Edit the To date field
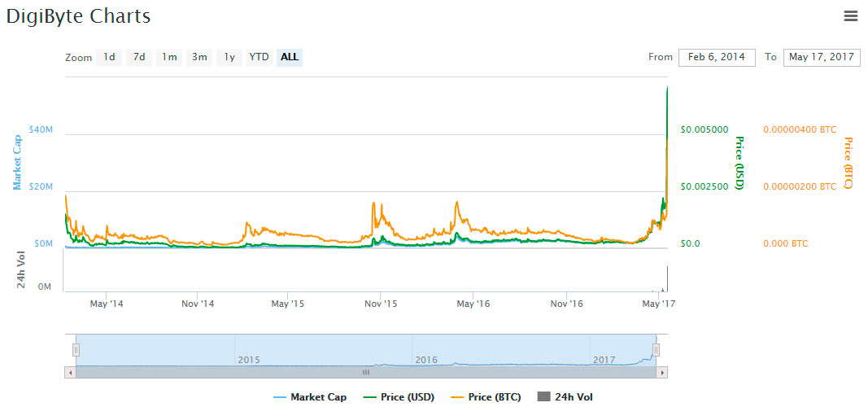The image size is (868, 407). tap(822, 57)
